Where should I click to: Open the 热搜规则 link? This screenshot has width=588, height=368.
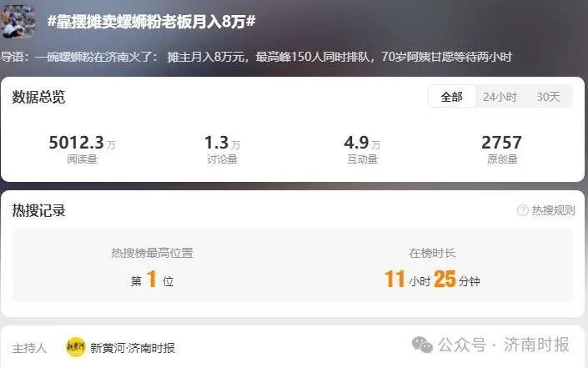coord(553,210)
